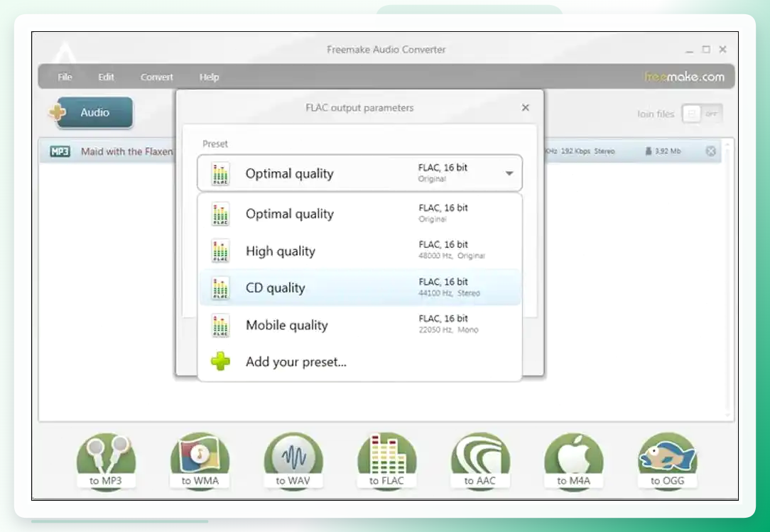The width and height of the screenshot is (770, 532).
Task: Click the file list vertical scrollbar
Action: (x=727, y=279)
